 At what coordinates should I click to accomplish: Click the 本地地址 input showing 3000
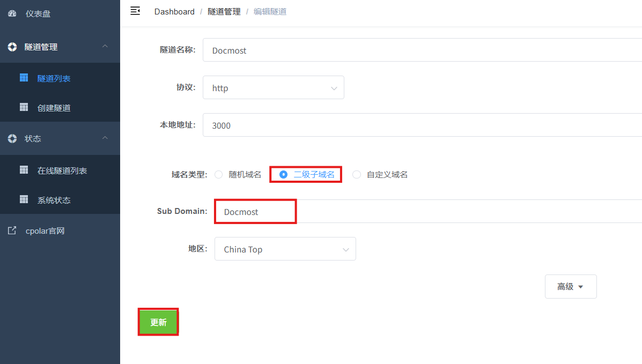point(423,125)
